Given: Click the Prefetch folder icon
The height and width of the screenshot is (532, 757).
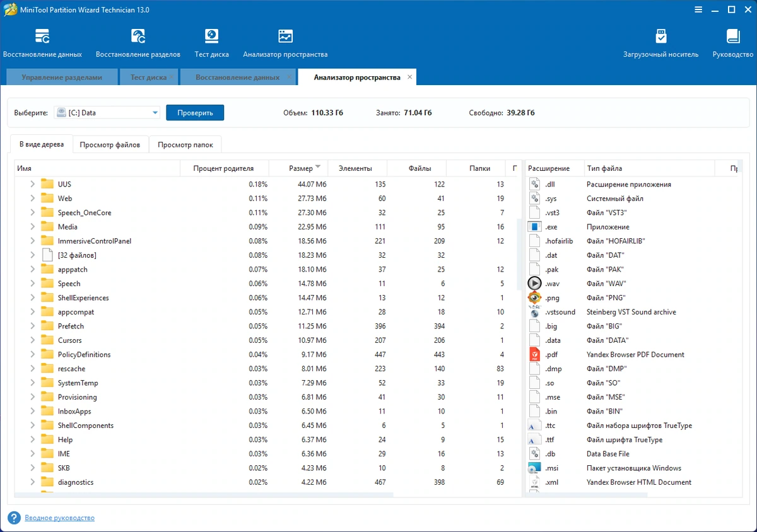Looking at the screenshot, I should 47,326.
